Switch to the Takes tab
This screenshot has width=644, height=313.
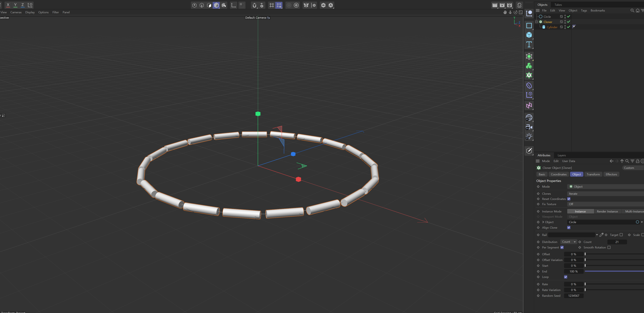(x=558, y=5)
